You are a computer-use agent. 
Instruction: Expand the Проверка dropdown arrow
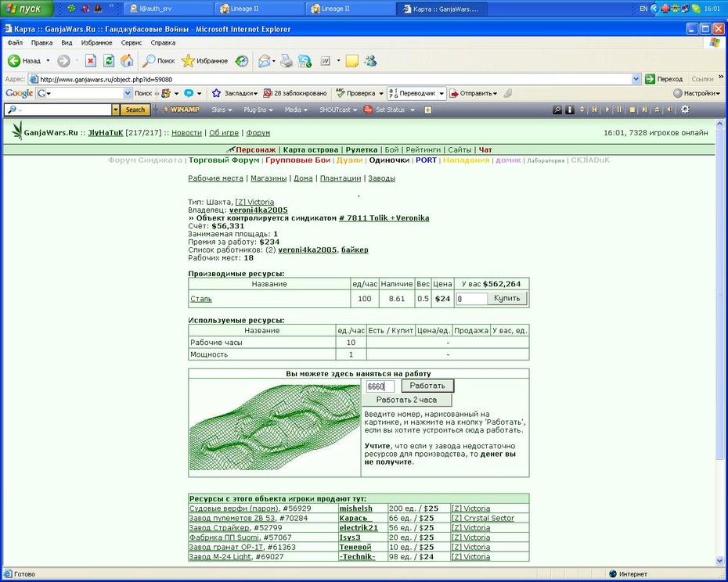point(381,93)
